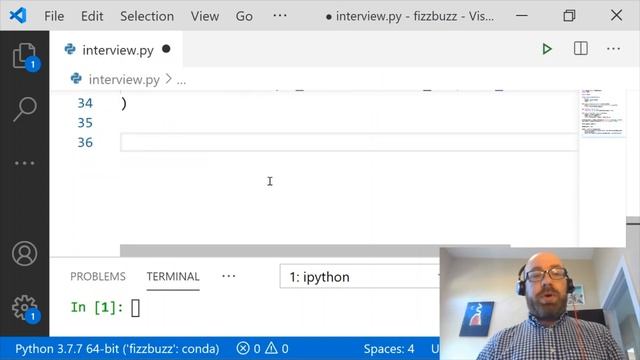Click the warnings count icon in the status bar

coord(271,349)
